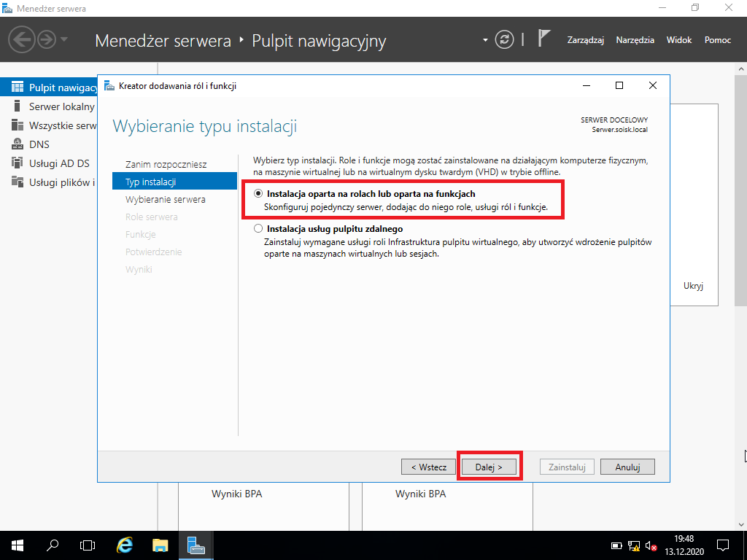Open Usługi AD DS sidebar icon
747x560 pixels.
pos(18,163)
